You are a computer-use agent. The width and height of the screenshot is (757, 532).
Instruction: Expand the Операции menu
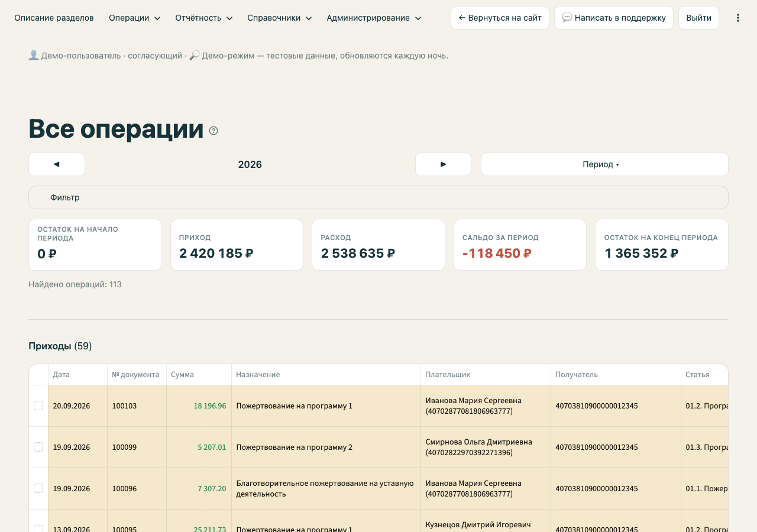(134, 18)
